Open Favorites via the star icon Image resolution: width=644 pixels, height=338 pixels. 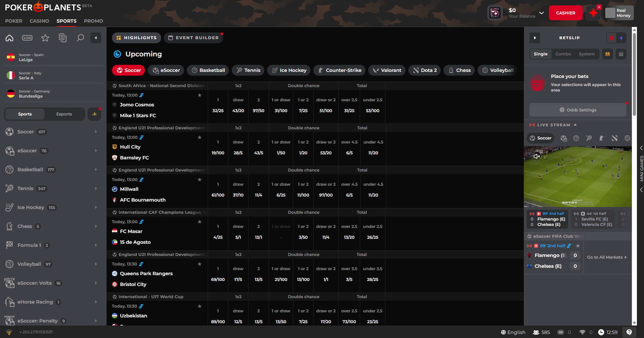(x=45, y=37)
